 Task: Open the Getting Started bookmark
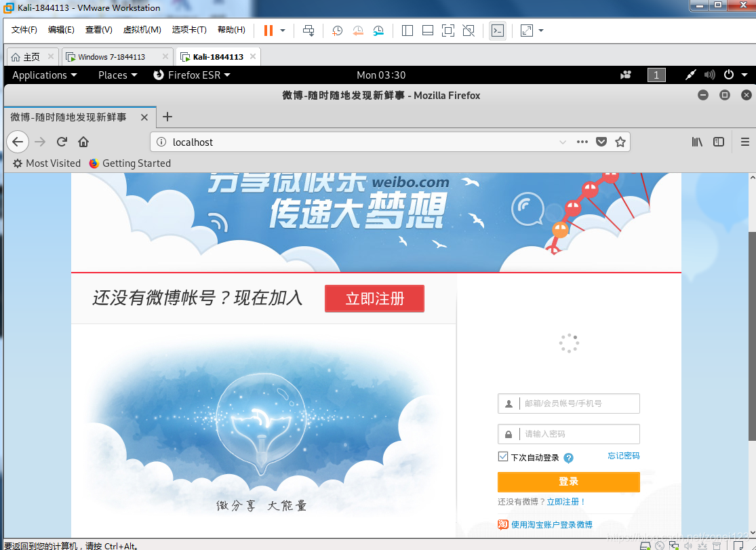(130, 163)
